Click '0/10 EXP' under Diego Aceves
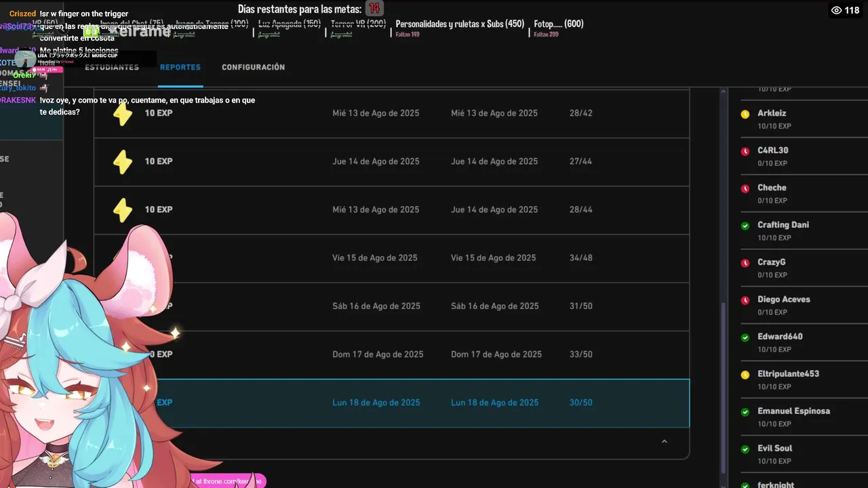 (772, 312)
